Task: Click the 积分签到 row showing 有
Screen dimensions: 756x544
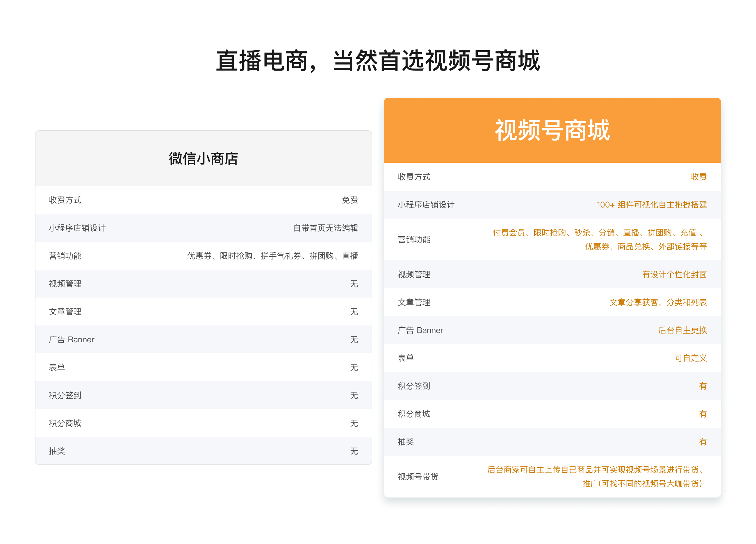Action: [x=413, y=386]
